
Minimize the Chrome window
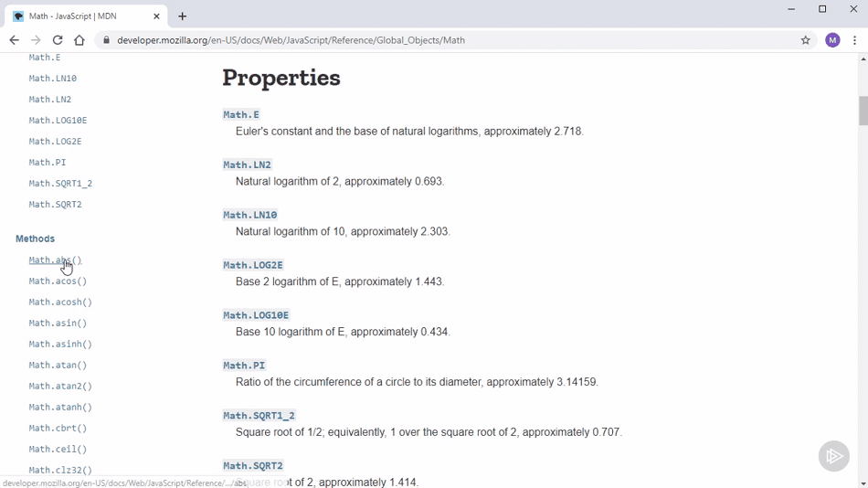791,9
